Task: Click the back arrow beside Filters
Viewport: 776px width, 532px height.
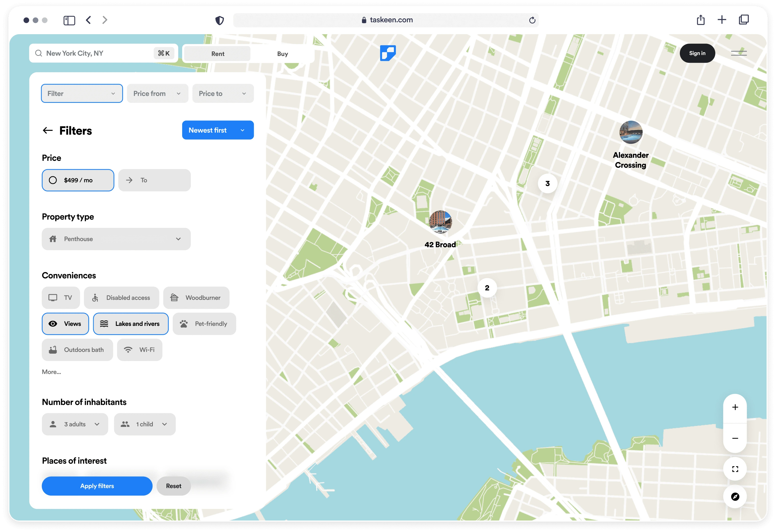Action: [x=48, y=131]
